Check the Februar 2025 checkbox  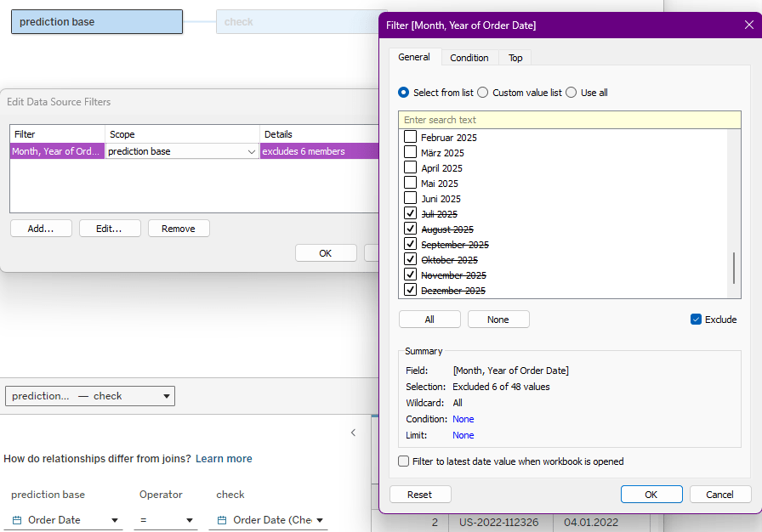pyautogui.click(x=409, y=137)
